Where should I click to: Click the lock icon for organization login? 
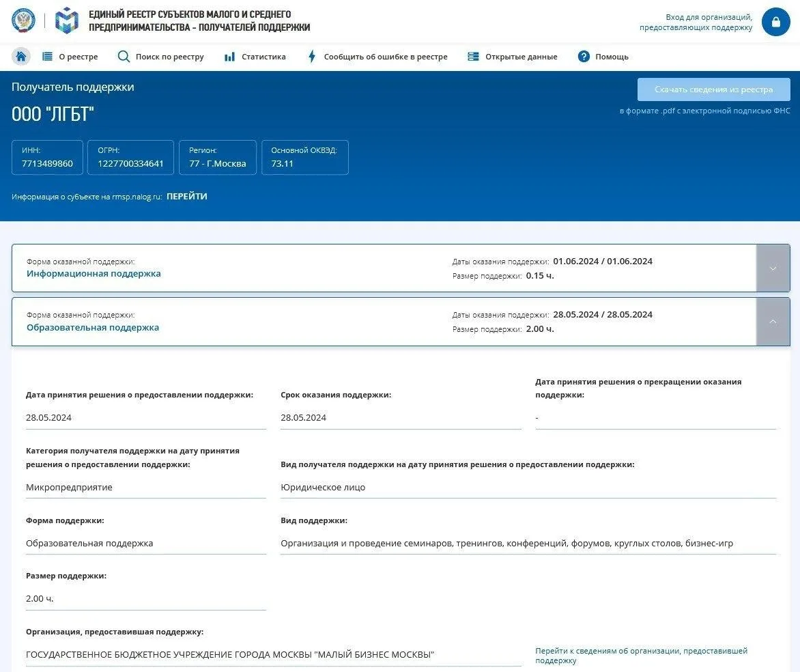(x=775, y=22)
